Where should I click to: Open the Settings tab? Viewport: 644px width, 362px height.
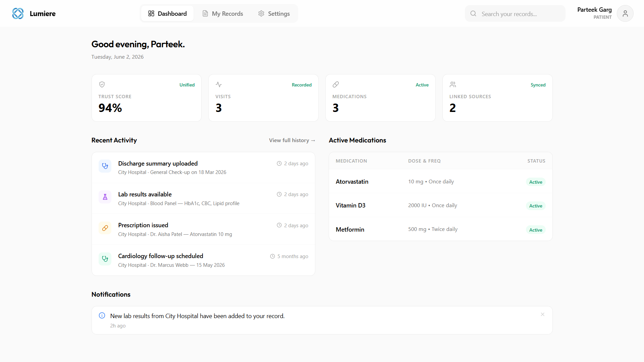274,13
